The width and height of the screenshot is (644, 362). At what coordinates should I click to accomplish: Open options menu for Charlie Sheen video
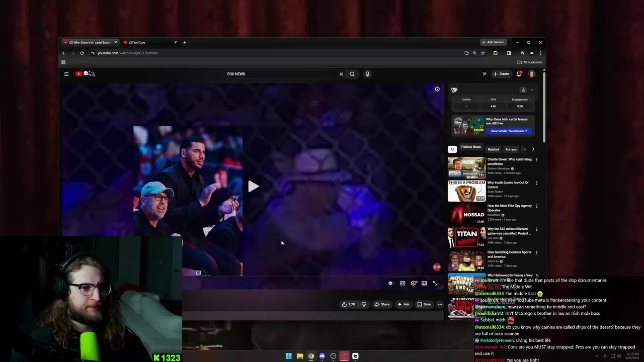point(537,160)
